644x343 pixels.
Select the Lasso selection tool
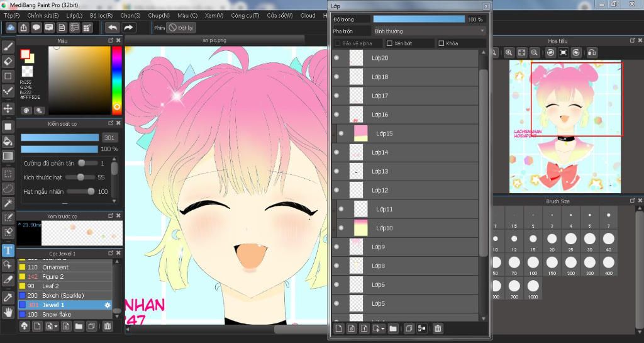[x=8, y=189]
